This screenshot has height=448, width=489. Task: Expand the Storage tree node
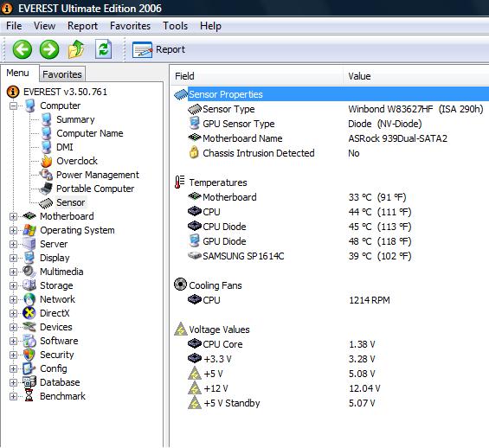[13, 285]
